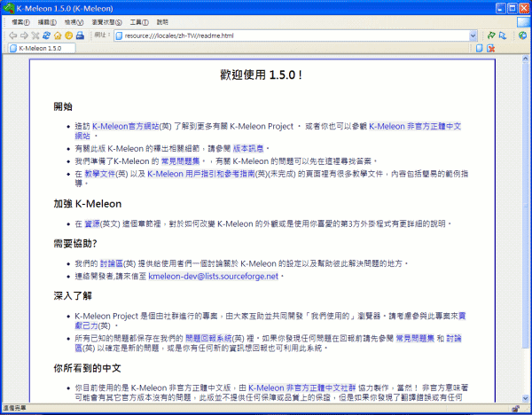Open the 版本訊息 release notes link
The image size is (532, 415).
pyautogui.click(x=248, y=148)
